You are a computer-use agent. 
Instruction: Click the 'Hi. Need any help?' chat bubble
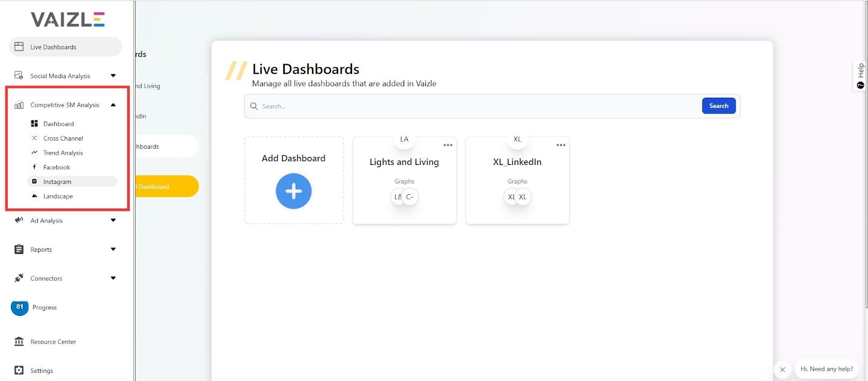click(x=827, y=369)
